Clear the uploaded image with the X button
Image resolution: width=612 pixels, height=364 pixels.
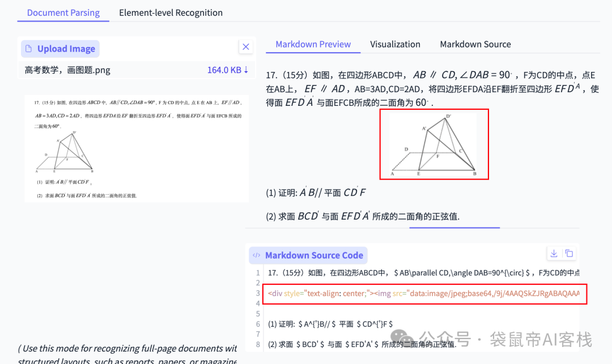coord(245,47)
